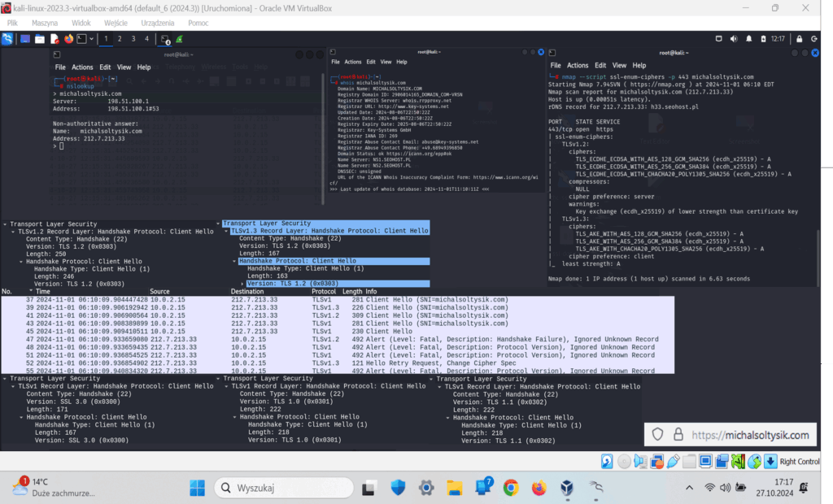Sort packet list by the Protocol column header
The height and width of the screenshot is (504, 833).
click(x=324, y=292)
